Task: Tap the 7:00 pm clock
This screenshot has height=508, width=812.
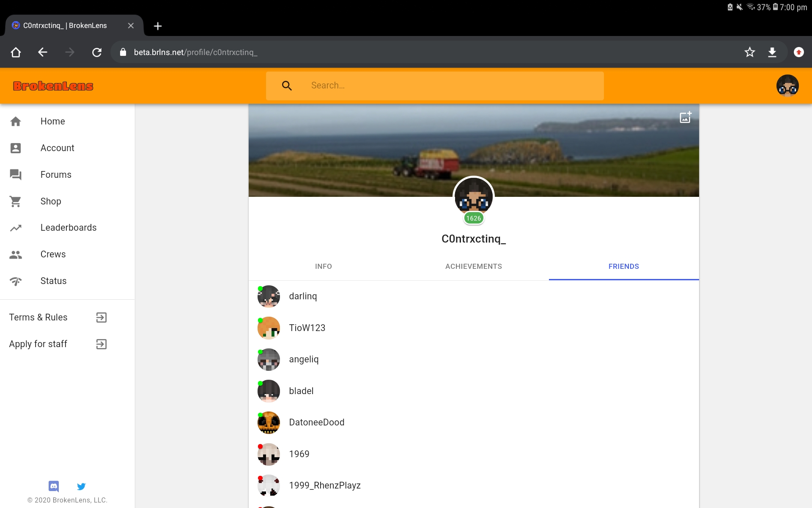Action: click(x=793, y=7)
